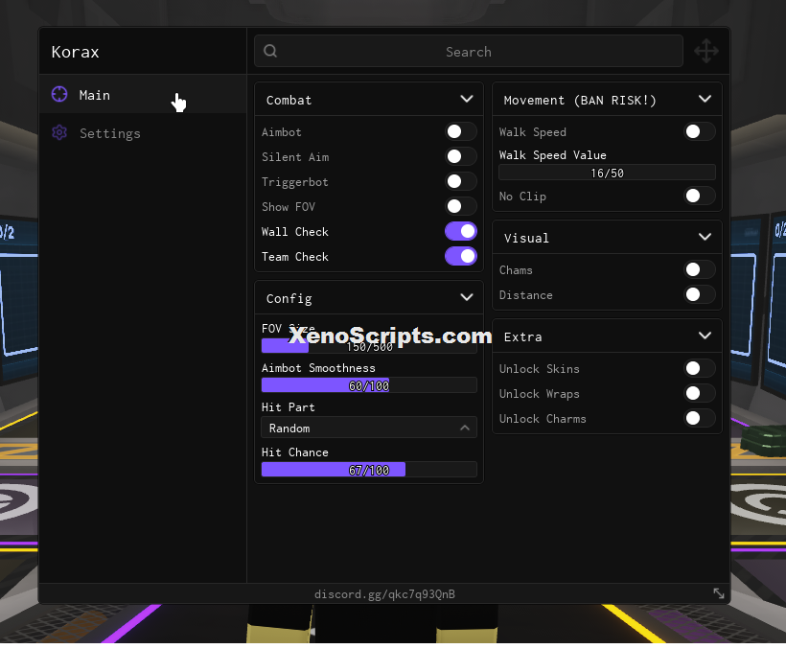
Task: Click the Hit Part label
Action: [x=289, y=407]
